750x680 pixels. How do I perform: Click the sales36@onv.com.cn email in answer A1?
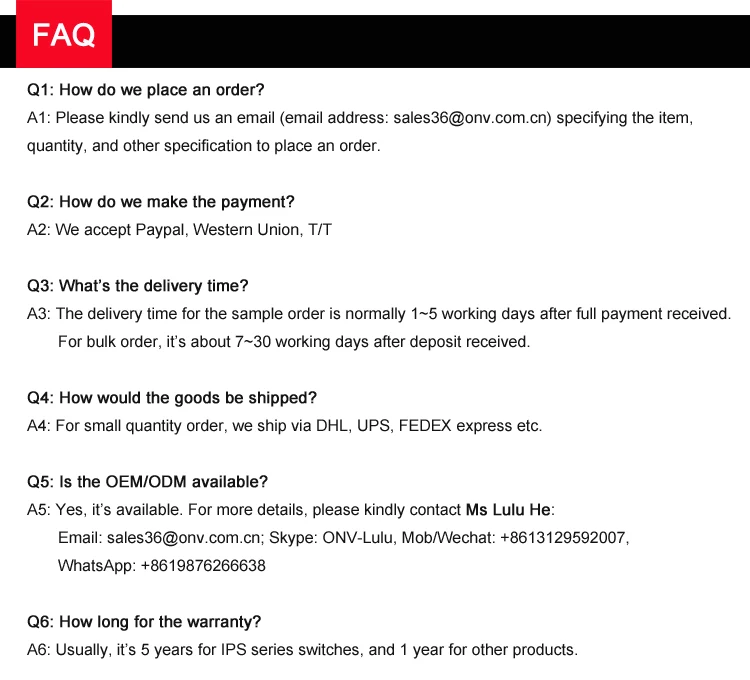pos(470,118)
